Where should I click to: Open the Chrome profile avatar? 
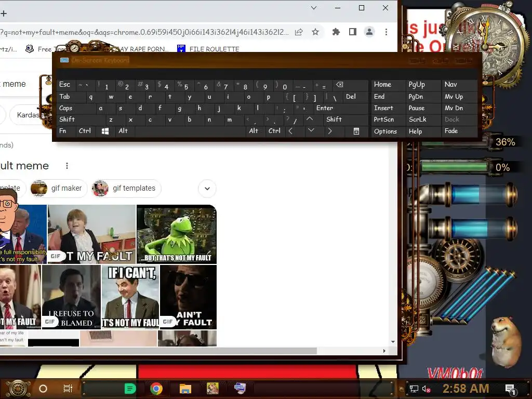(369, 32)
